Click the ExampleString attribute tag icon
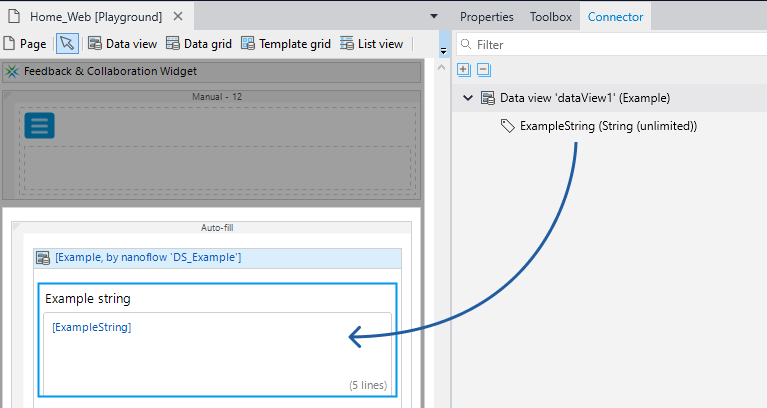Screen dimensions: 767x408 pyautogui.click(x=508, y=126)
